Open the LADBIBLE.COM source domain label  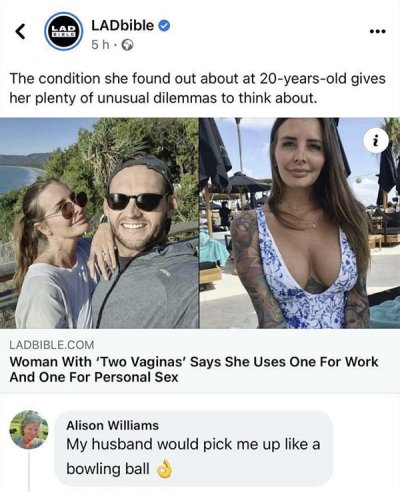click(52, 345)
